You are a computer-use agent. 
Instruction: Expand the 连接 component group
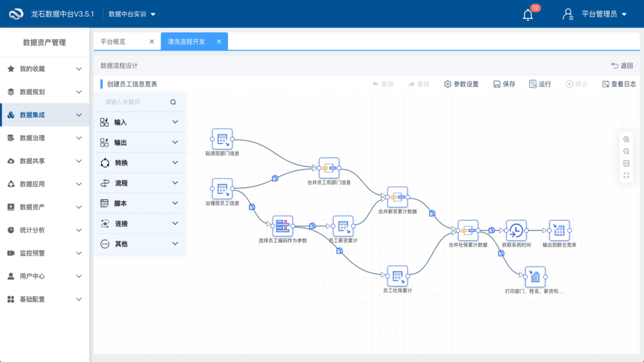pos(139,224)
